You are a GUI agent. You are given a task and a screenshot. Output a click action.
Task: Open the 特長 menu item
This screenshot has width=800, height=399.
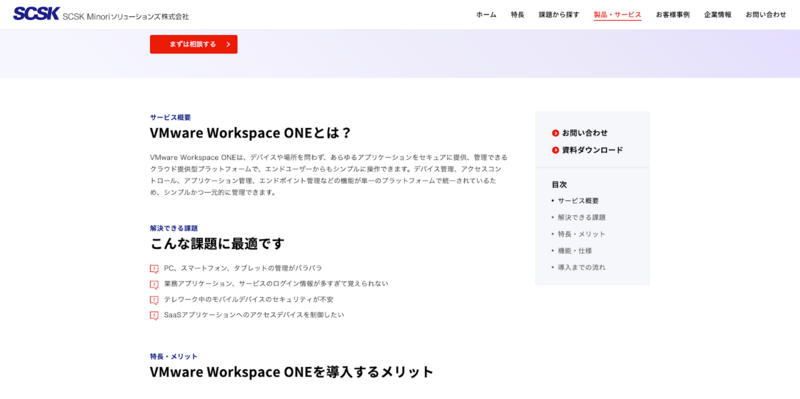(x=517, y=15)
